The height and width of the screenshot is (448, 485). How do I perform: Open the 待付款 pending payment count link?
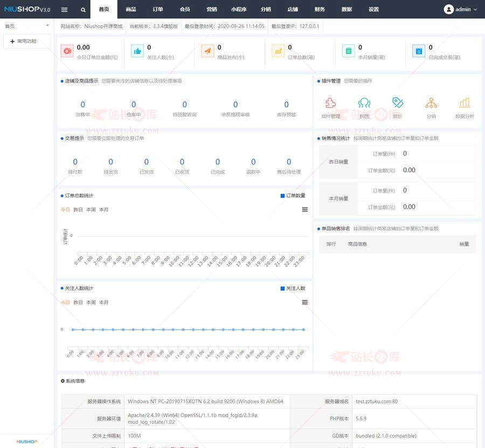click(x=75, y=162)
